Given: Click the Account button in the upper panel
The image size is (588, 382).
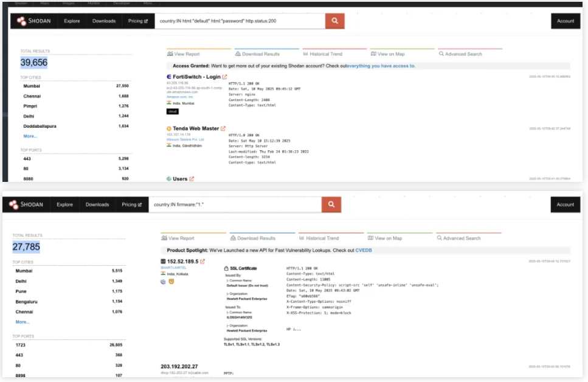Looking at the screenshot, I should [565, 21].
